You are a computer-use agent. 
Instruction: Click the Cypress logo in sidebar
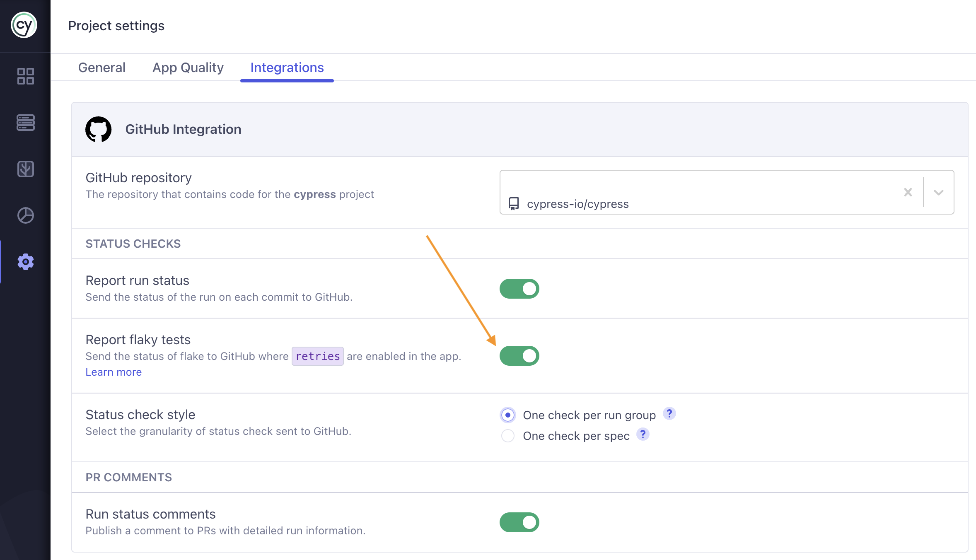[x=24, y=25]
